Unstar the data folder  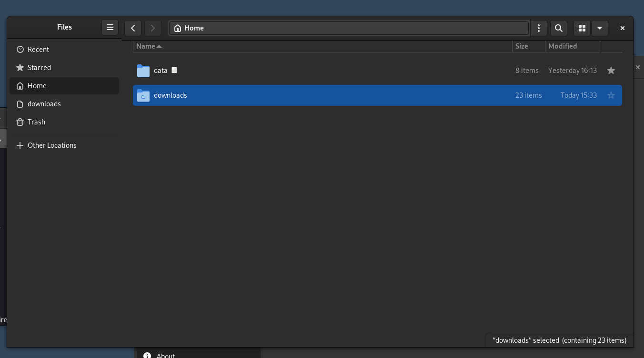click(x=611, y=70)
